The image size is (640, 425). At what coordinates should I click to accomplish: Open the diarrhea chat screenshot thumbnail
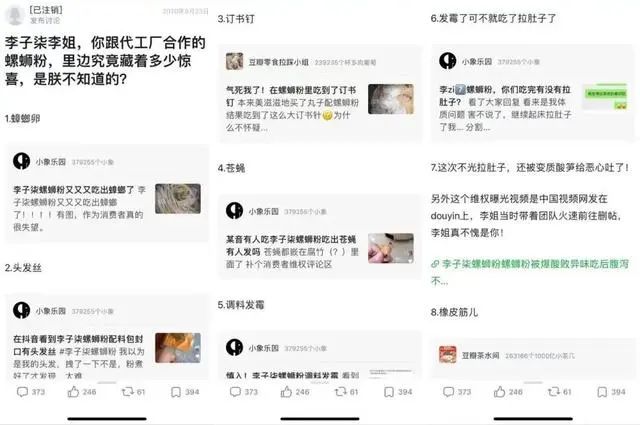coord(605,97)
